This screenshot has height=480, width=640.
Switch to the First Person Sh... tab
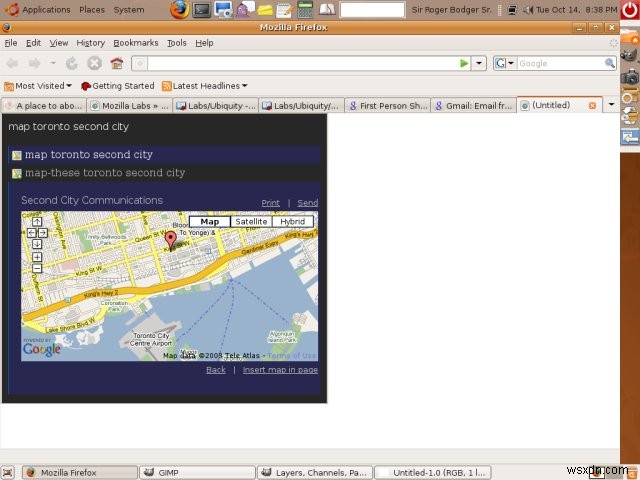pyautogui.click(x=388, y=106)
